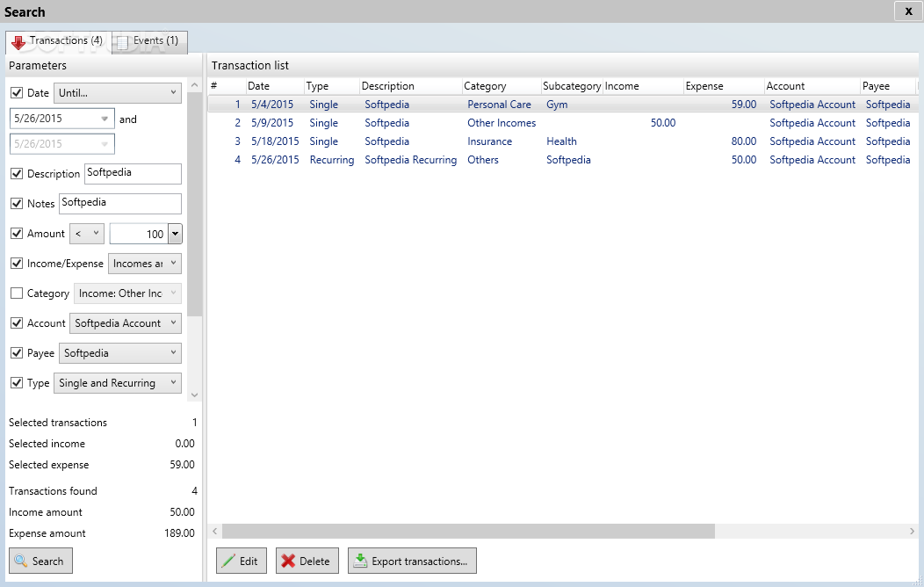The image size is (924, 587).
Task: Sort by the Category column header
Action: [502, 86]
